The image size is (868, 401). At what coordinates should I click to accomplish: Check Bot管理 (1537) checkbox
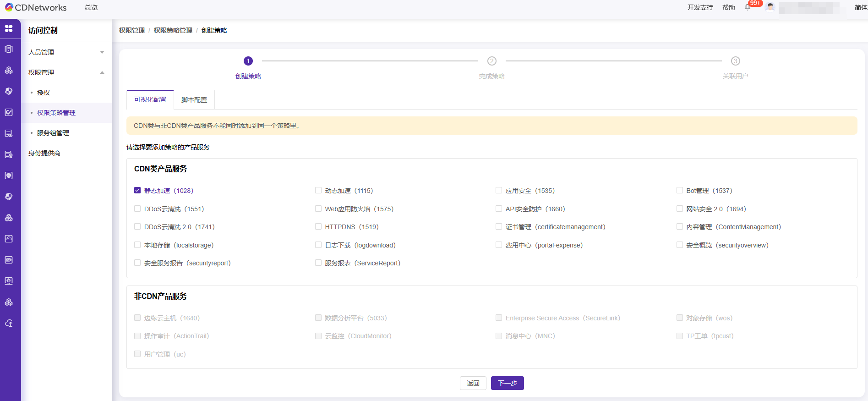coord(680,190)
